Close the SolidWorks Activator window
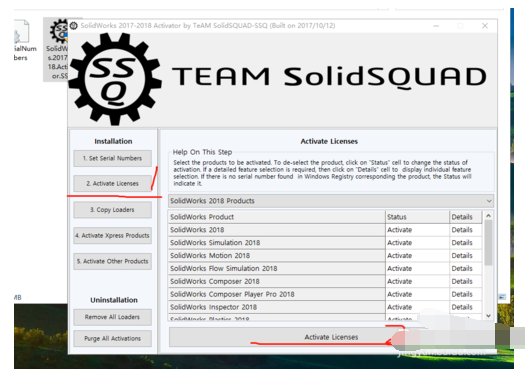 pyautogui.click(x=485, y=26)
